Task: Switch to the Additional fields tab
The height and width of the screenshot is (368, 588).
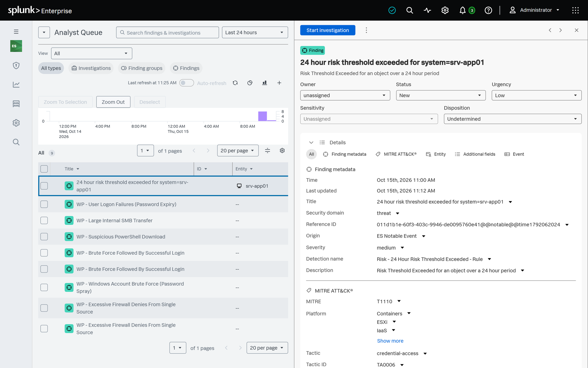Action: point(475,154)
